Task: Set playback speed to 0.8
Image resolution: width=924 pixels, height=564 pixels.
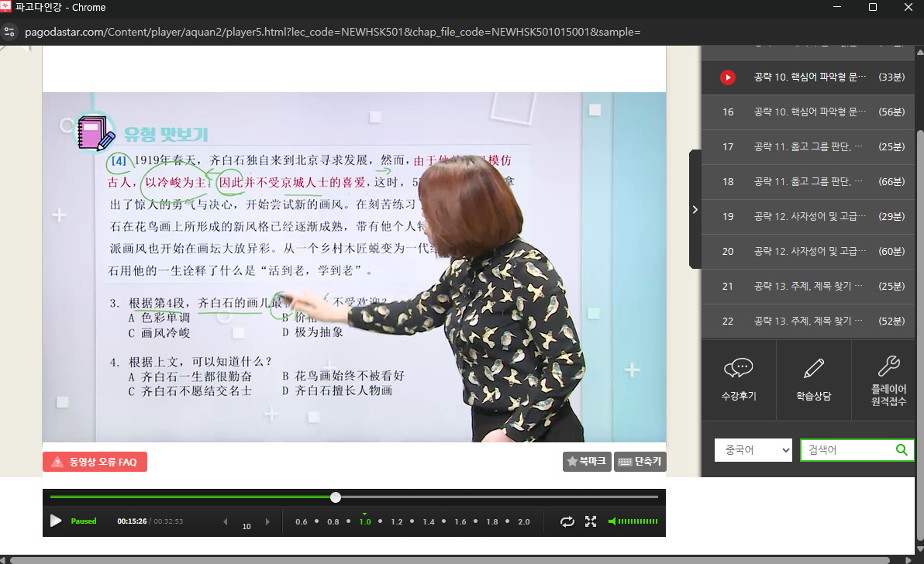Action: click(333, 521)
